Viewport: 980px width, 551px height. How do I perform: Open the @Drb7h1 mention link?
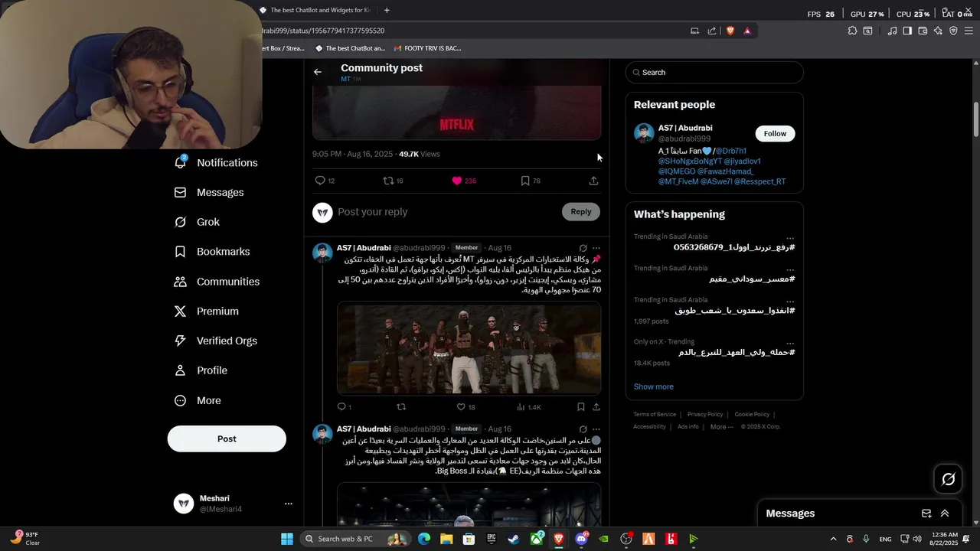click(x=731, y=151)
